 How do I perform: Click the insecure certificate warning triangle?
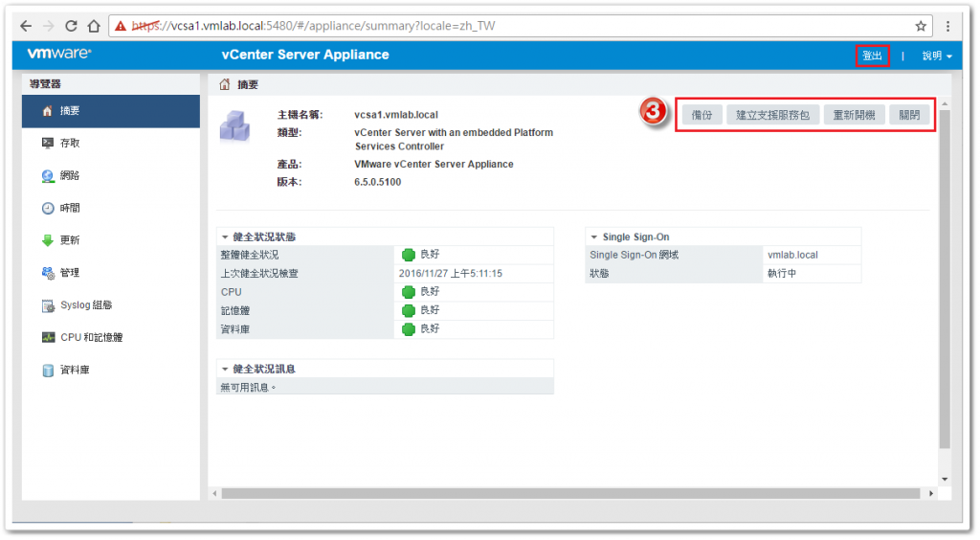pos(121,26)
